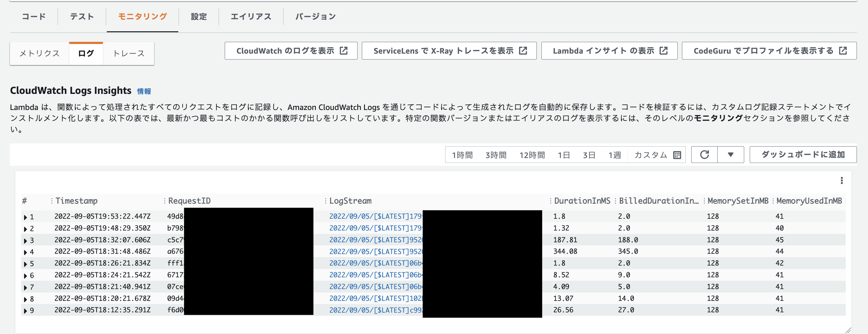Screen dimensions: 868x334
Task: Click Lambda インサイト の表示 button
Action: (609, 51)
